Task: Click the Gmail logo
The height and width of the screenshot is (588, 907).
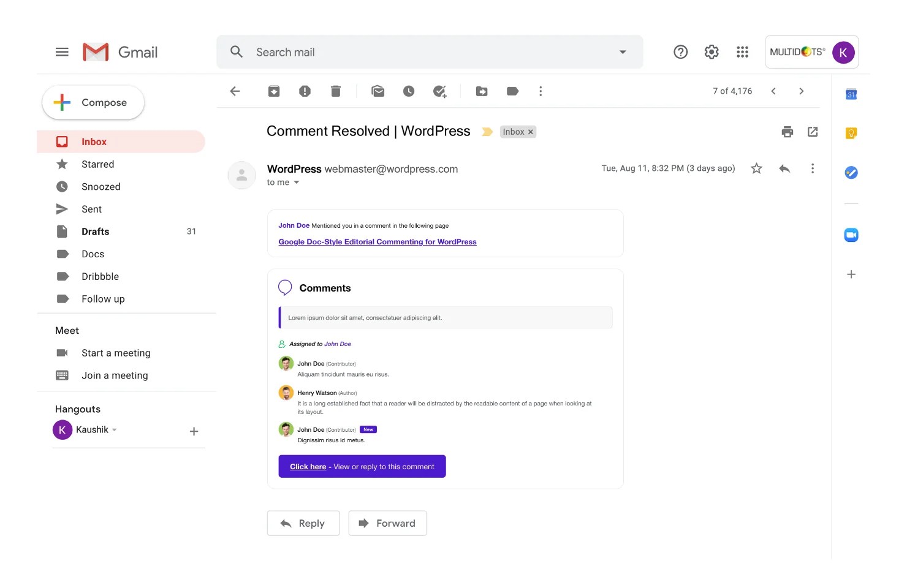Action: point(120,52)
